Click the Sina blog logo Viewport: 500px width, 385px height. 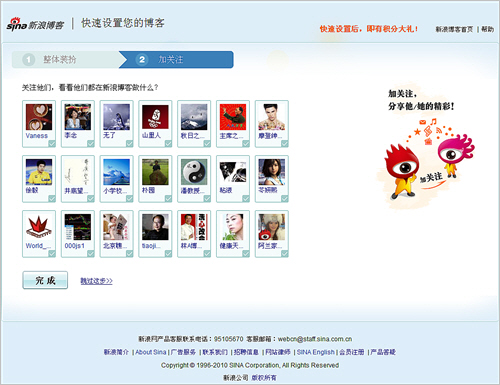35,24
